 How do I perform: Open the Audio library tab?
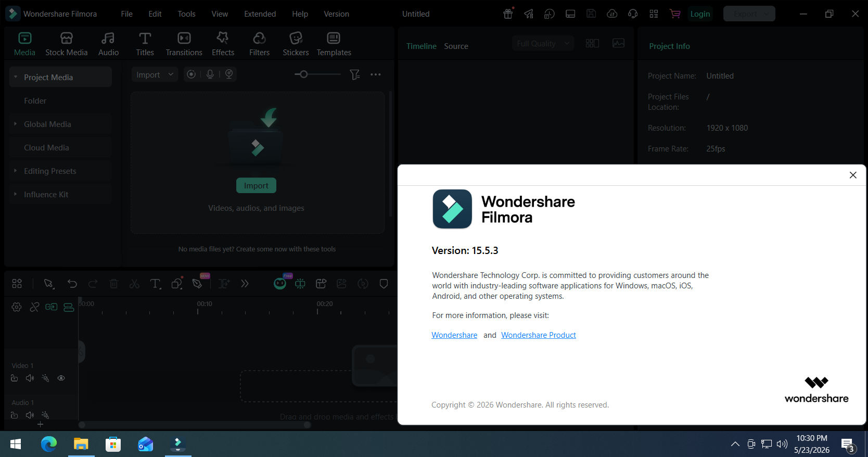coord(108,44)
